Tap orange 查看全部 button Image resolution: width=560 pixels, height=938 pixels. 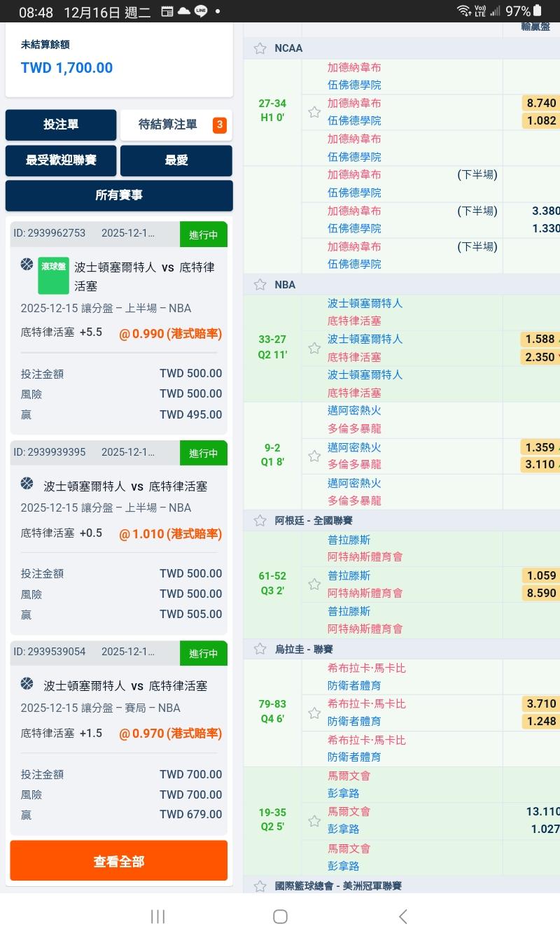pos(118,861)
